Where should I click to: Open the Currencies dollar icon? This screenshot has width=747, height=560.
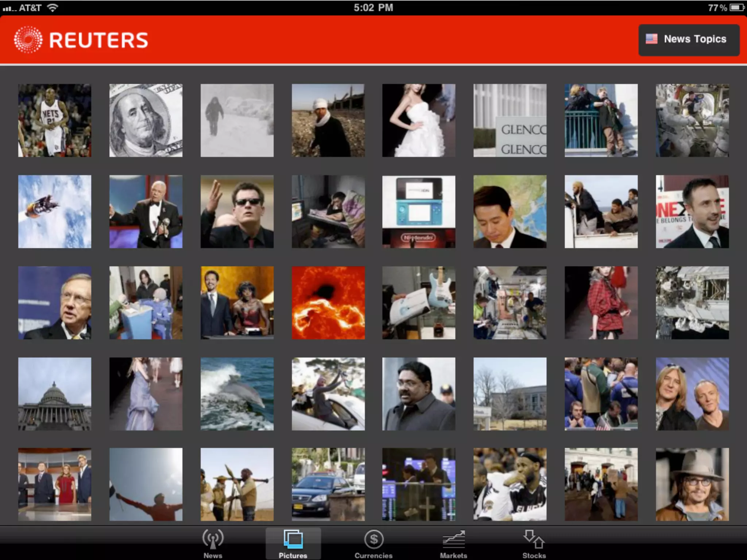(373, 540)
